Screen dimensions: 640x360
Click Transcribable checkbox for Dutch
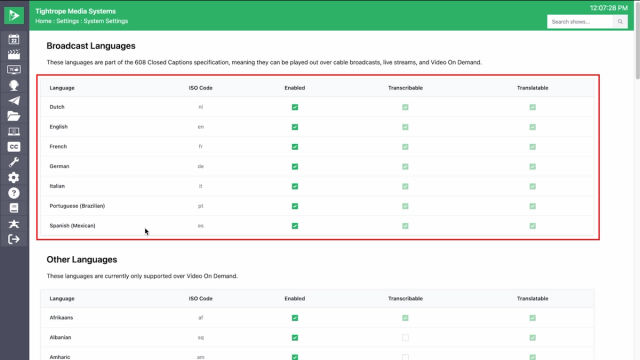click(405, 107)
